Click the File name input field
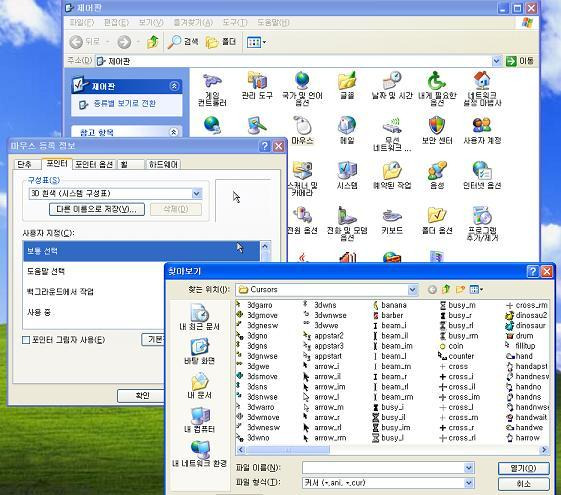This screenshot has height=495, width=561. pyautogui.click(x=383, y=467)
